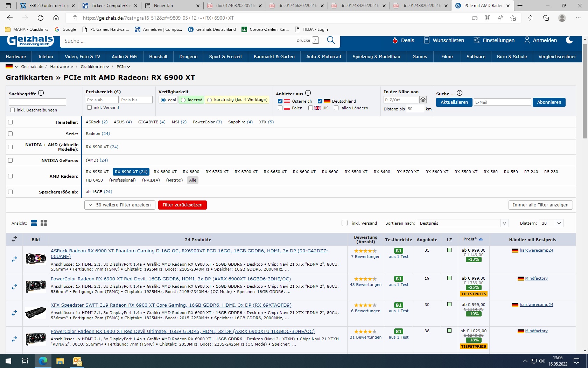
Task: Open the Games category menu
Action: [420, 56]
